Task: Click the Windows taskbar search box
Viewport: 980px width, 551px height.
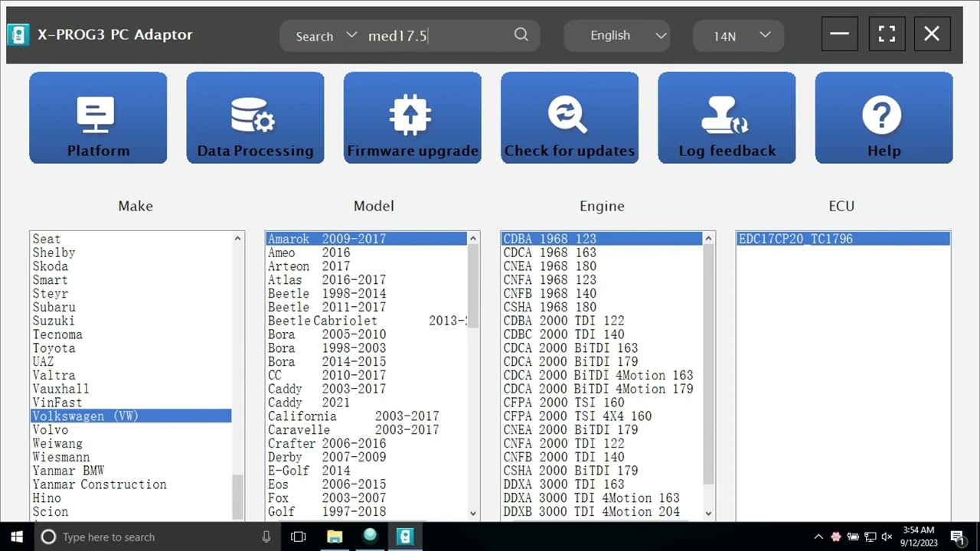Action: tap(157, 537)
